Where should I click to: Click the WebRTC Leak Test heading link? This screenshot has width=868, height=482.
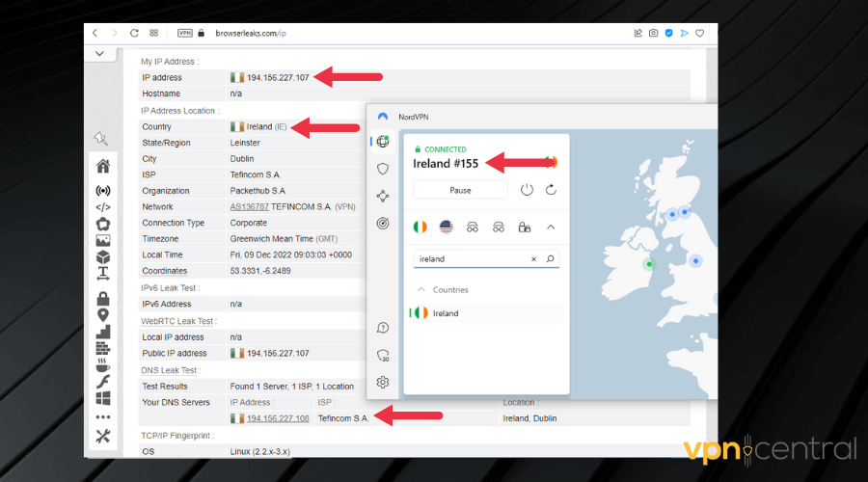tap(176, 321)
